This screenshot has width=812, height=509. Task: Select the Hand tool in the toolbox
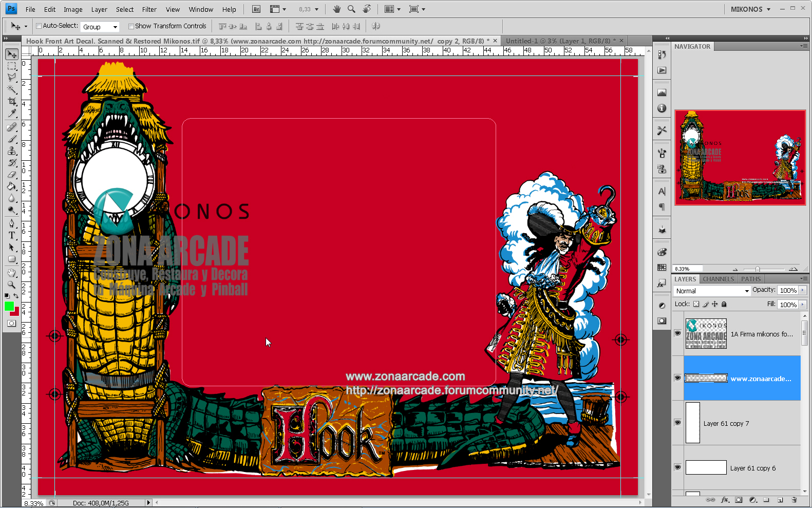[12, 273]
